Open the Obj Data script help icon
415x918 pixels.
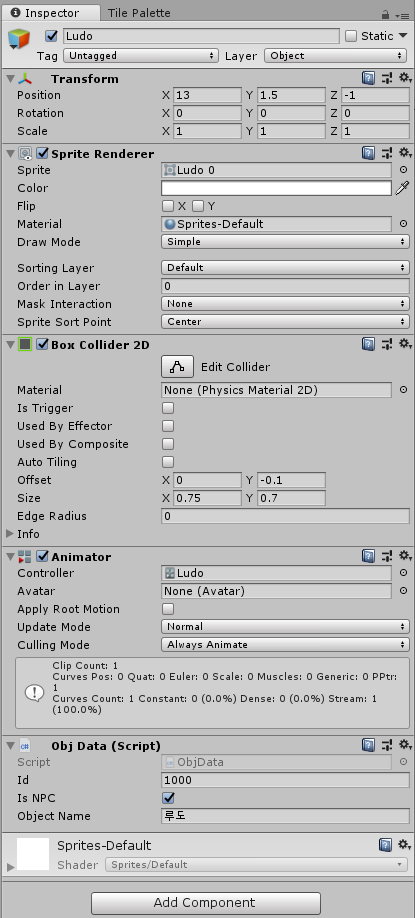click(368, 745)
